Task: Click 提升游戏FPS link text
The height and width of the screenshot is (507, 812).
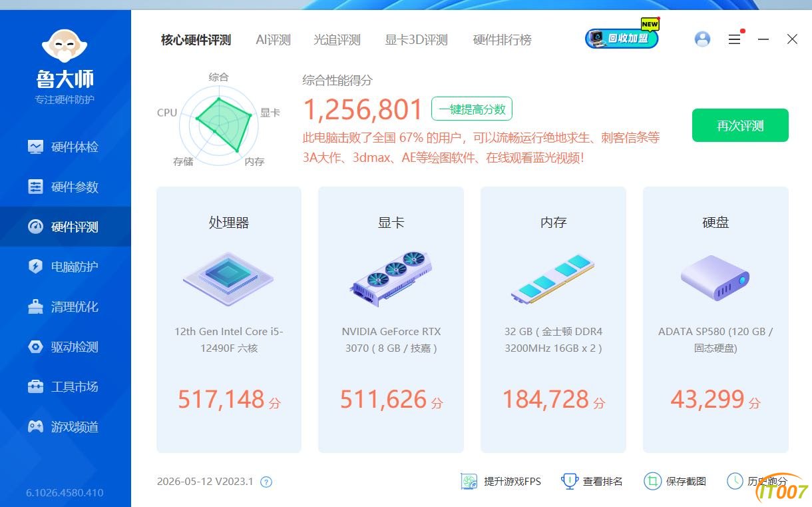Action: 512,481
